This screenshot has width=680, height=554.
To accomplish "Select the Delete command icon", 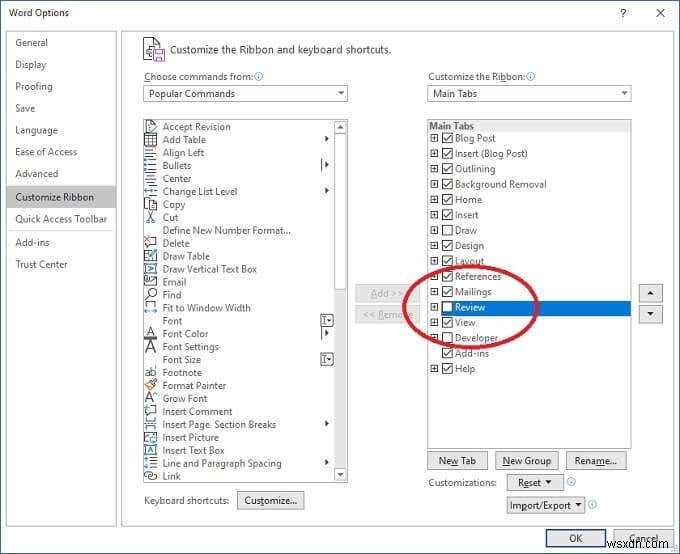I will [x=150, y=243].
